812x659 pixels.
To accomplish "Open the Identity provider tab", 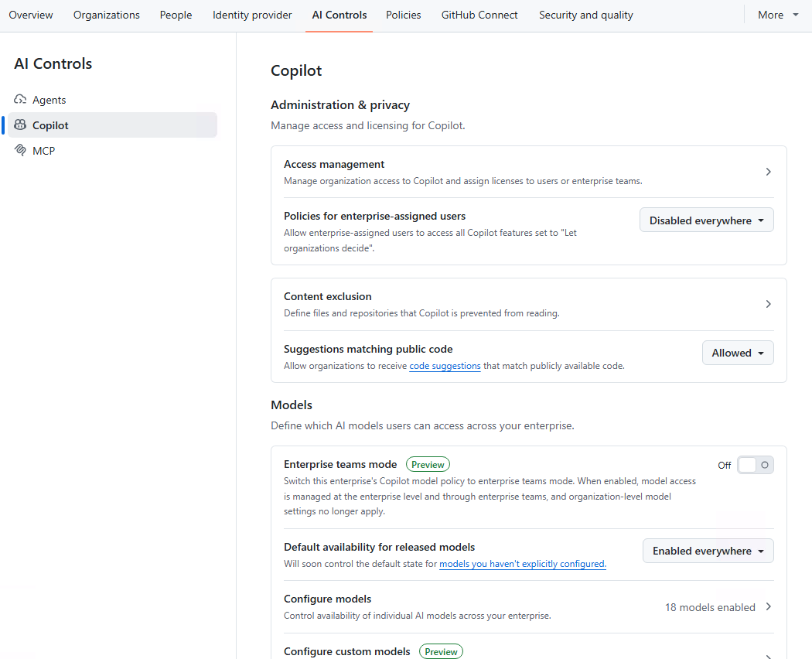I will pyautogui.click(x=252, y=15).
